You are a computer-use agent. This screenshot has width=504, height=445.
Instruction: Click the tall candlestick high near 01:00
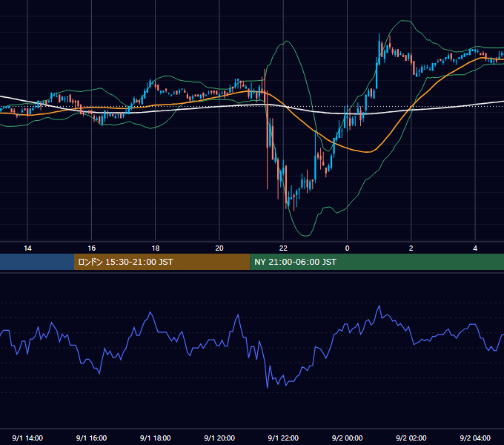(379, 48)
